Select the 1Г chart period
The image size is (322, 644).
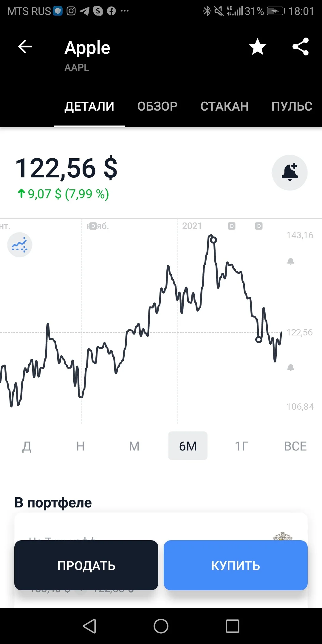[241, 446]
